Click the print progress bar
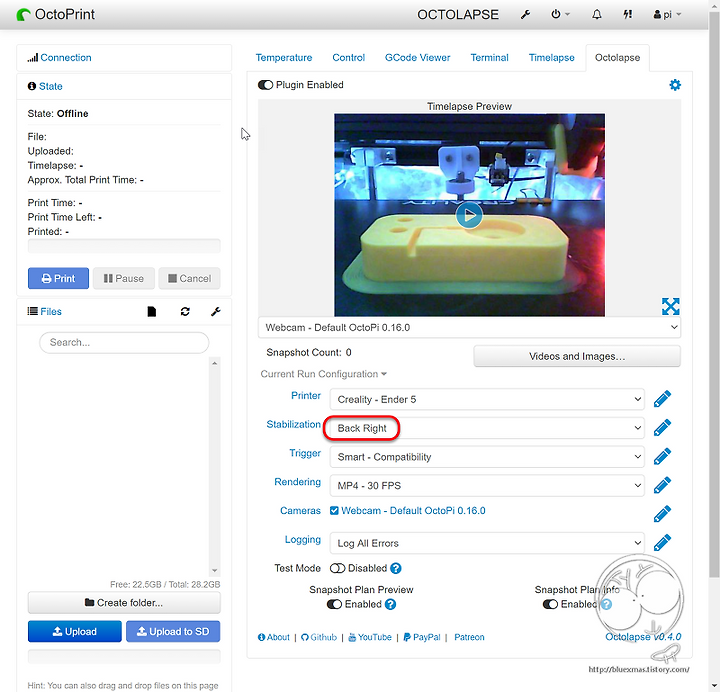This screenshot has height=692, width=720. tap(124, 246)
